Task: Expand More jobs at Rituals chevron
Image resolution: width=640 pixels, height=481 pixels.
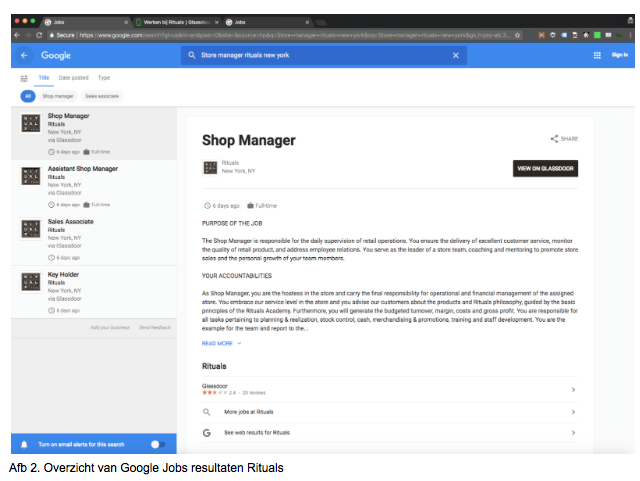Action: click(573, 412)
